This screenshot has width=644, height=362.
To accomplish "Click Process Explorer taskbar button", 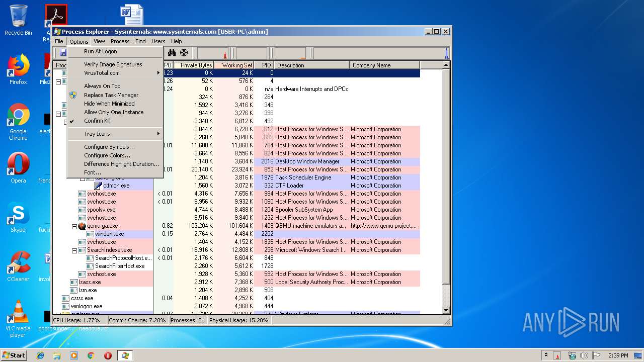I will [125, 355].
